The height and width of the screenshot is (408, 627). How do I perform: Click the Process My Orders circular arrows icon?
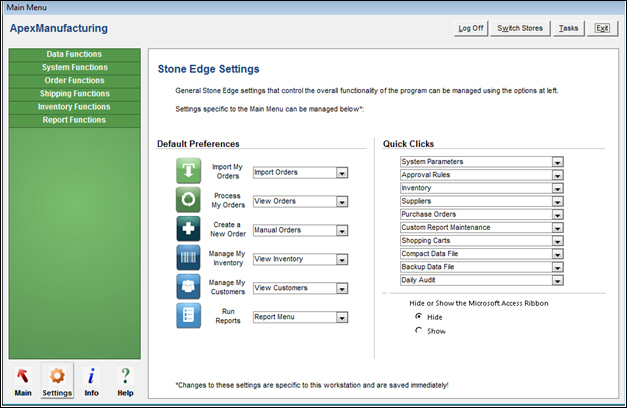click(188, 200)
